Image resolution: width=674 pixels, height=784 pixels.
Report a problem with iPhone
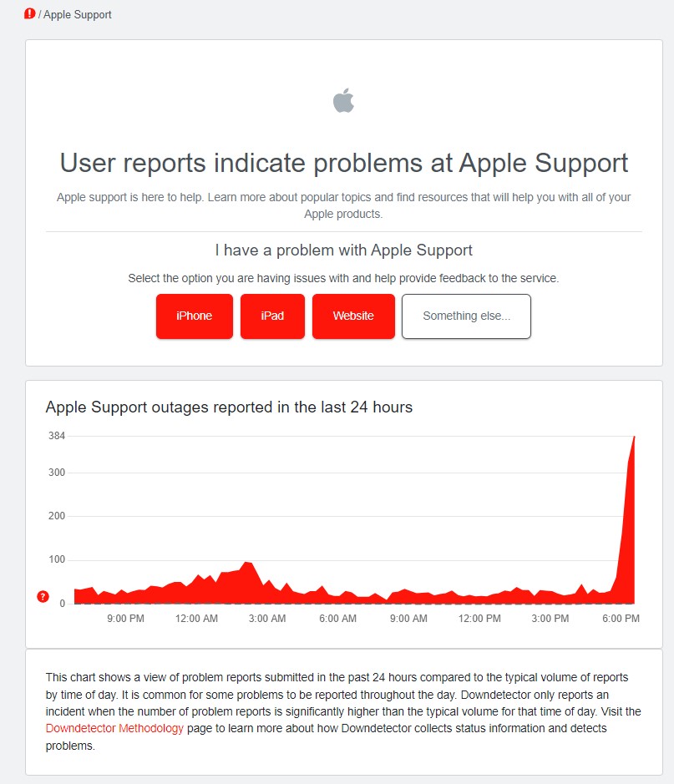[194, 316]
